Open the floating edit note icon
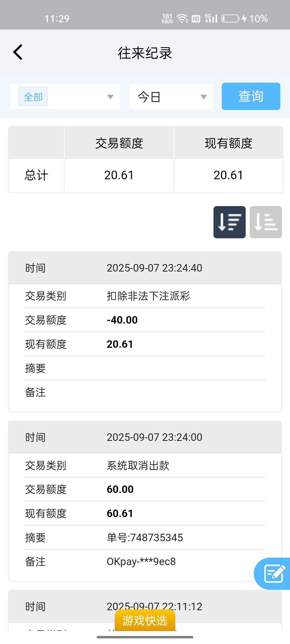The image size is (290, 644). tap(273, 574)
